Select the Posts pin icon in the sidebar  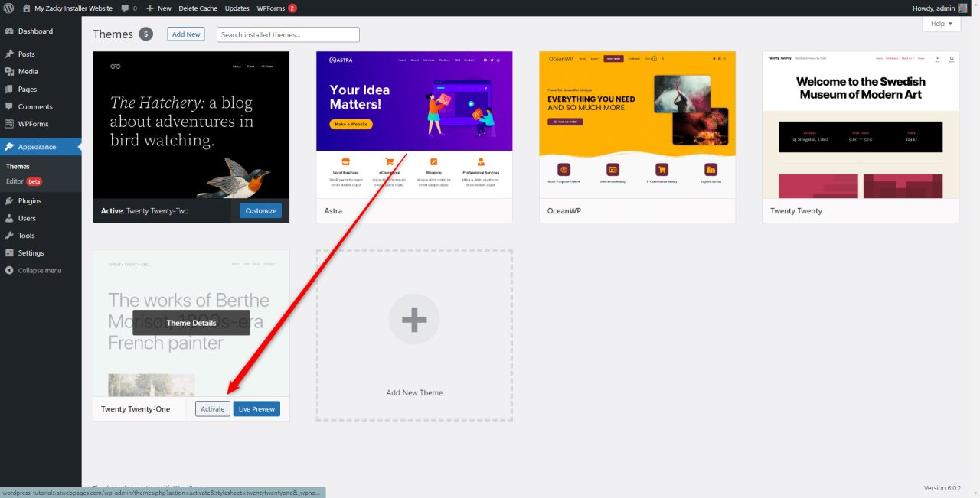pyautogui.click(x=10, y=54)
